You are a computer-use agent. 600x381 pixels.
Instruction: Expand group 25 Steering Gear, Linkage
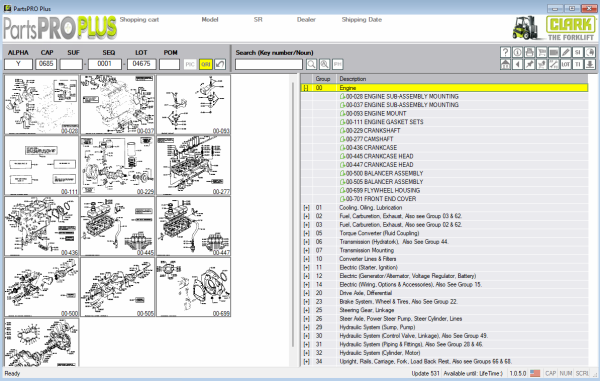(x=306, y=310)
